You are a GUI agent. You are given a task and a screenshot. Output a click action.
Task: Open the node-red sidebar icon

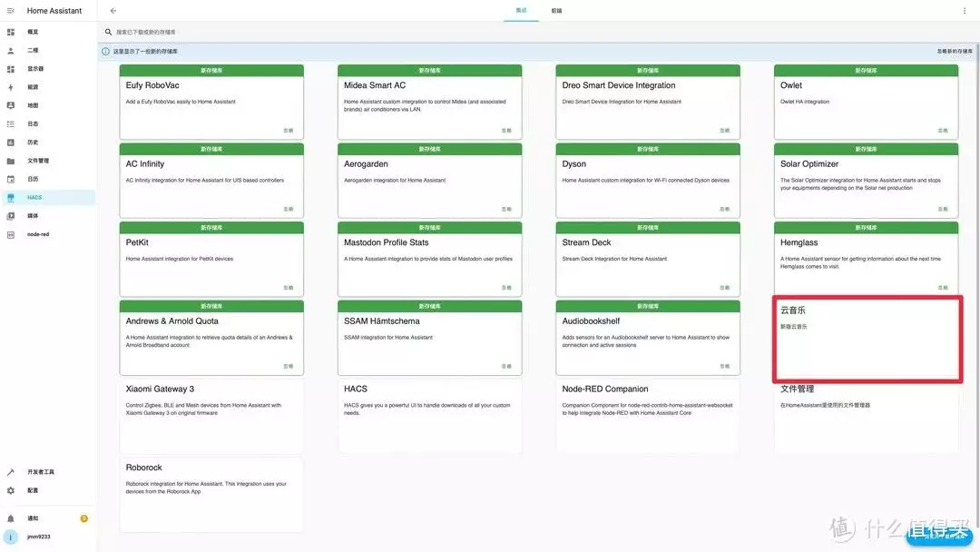pyautogui.click(x=11, y=234)
